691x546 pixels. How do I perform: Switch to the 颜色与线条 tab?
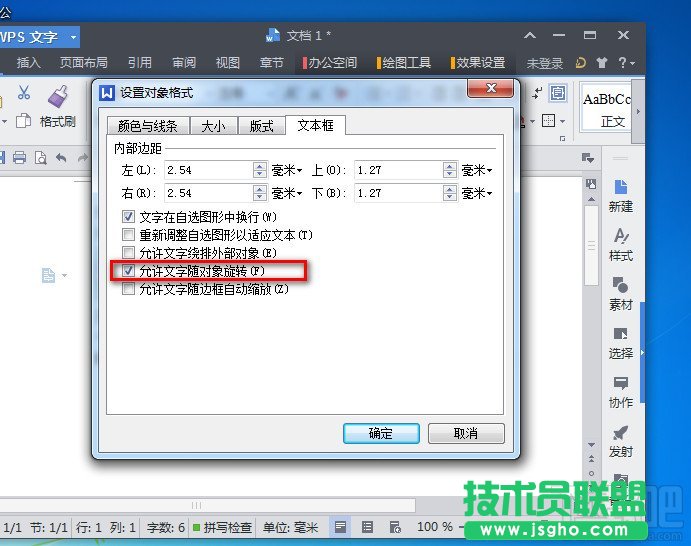pyautogui.click(x=147, y=126)
